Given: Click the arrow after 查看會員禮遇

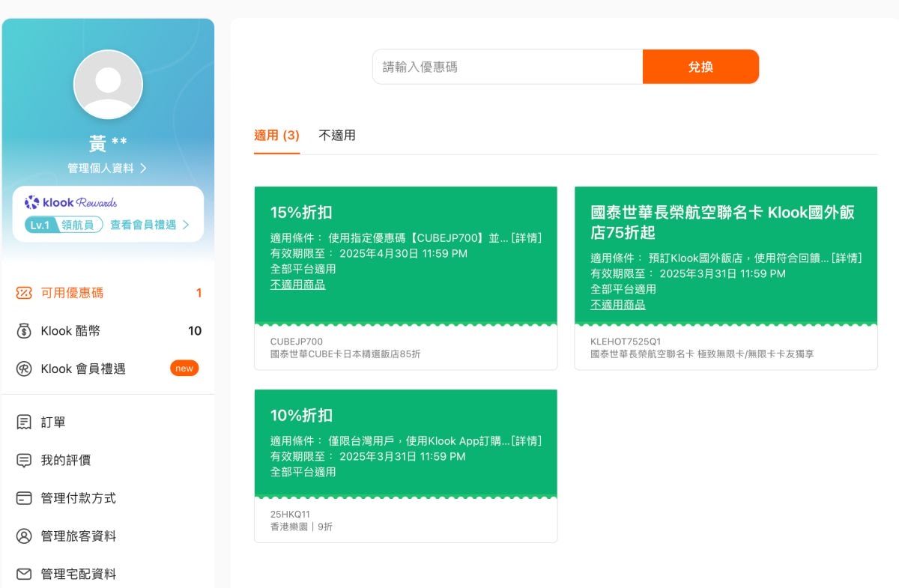Looking at the screenshot, I should coord(185,225).
